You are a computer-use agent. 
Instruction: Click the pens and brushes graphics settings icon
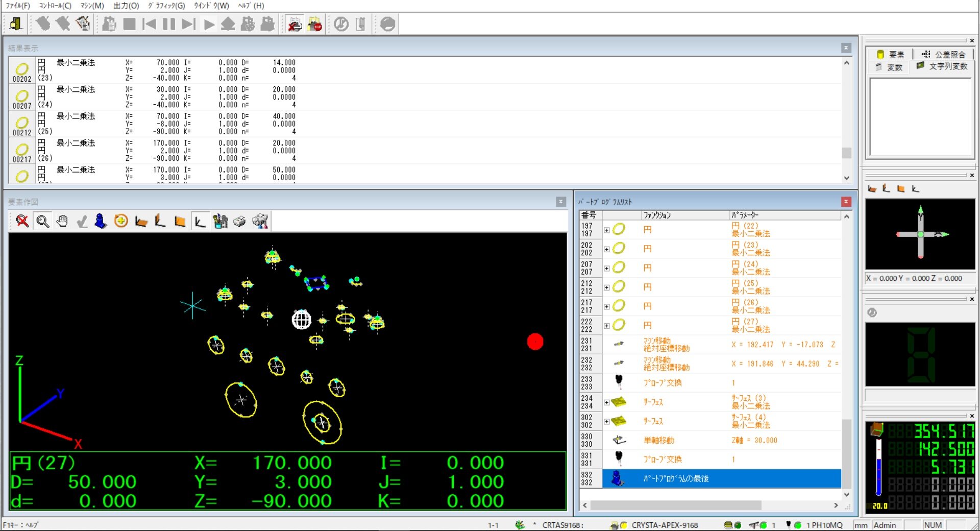click(x=220, y=221)
